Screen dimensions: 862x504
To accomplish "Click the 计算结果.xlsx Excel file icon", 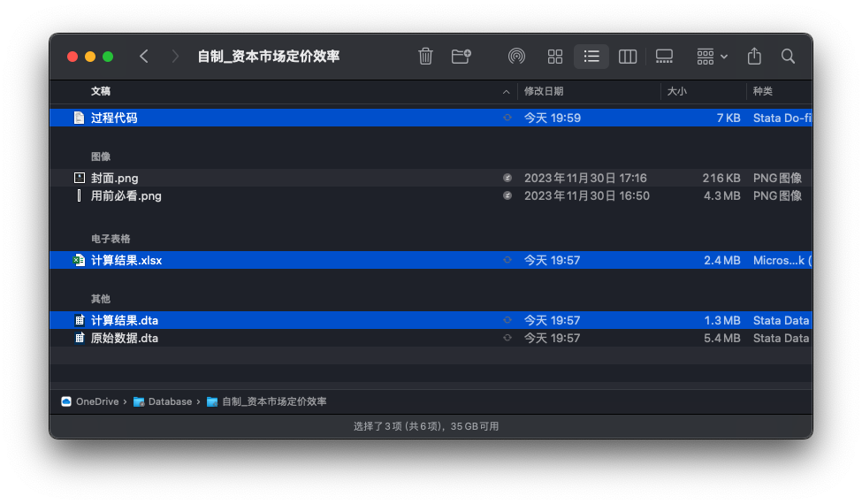I will (x=79, y=261).
